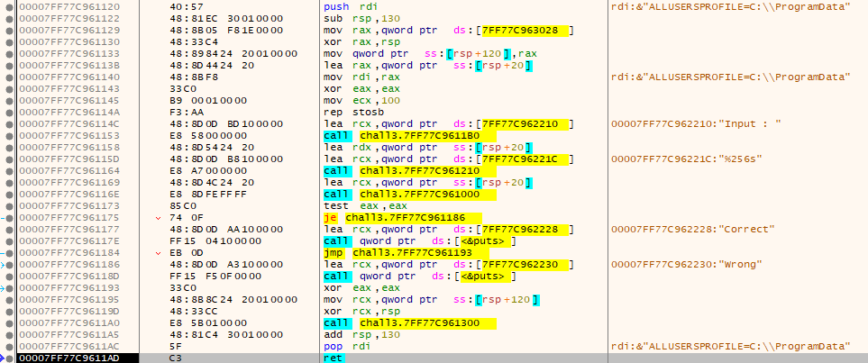The image size is (868, 363).
Task: Select the call chall3.7FF77C9611B0 instruction
Action: click(409, 136)
